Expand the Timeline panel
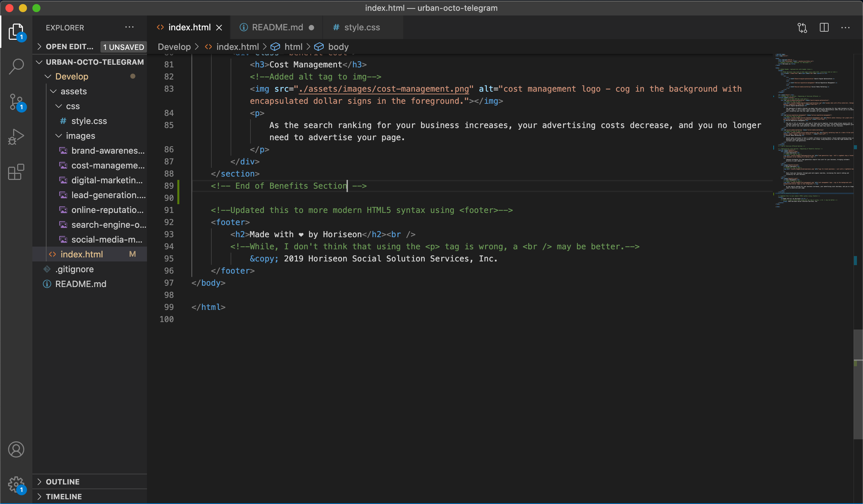This screenshot has width=863, height=504. click(x=90, y=497)
